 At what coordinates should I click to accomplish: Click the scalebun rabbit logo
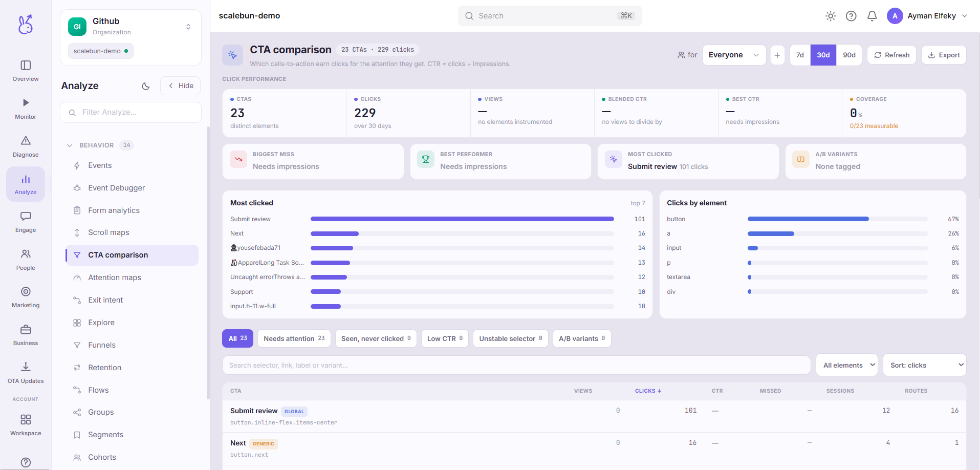(x=26, y=24)
